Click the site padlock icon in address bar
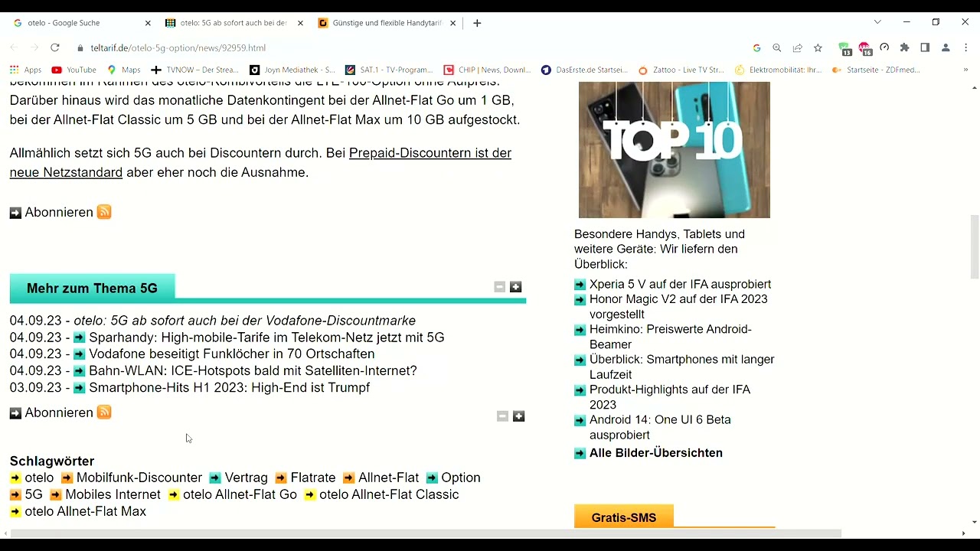 click(x=80, y=47)
